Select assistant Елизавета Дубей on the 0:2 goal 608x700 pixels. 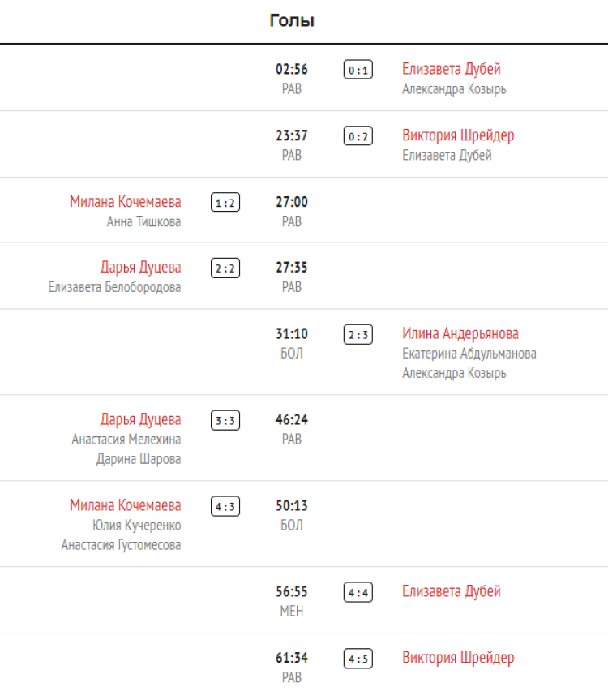[447, 156]
